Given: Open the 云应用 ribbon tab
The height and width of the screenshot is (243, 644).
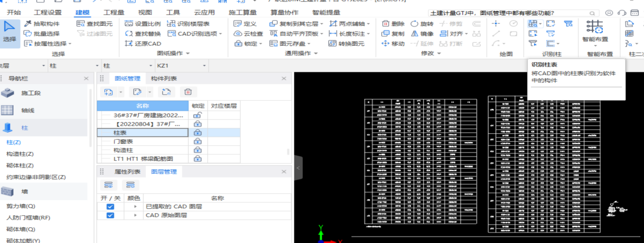Looking at the screenshot, I should pos(205,12).
